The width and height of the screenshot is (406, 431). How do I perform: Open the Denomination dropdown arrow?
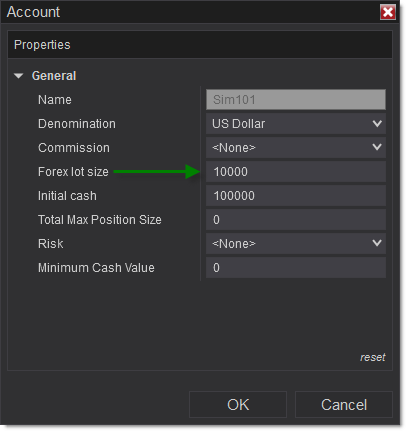click(x=377, y=124)
